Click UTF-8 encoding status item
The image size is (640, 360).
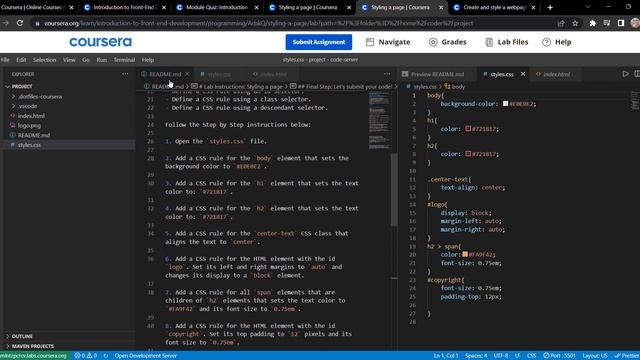pos(501,356)
